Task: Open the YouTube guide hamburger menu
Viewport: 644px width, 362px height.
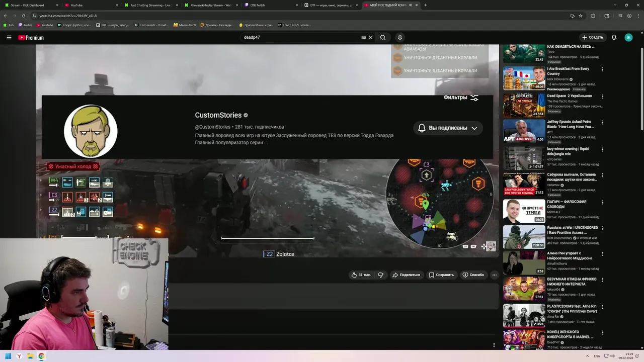Action: [x=9, y=37]
